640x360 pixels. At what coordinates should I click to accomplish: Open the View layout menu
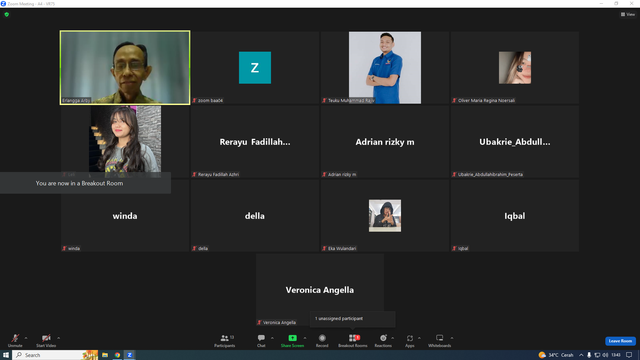coord(628,14)
